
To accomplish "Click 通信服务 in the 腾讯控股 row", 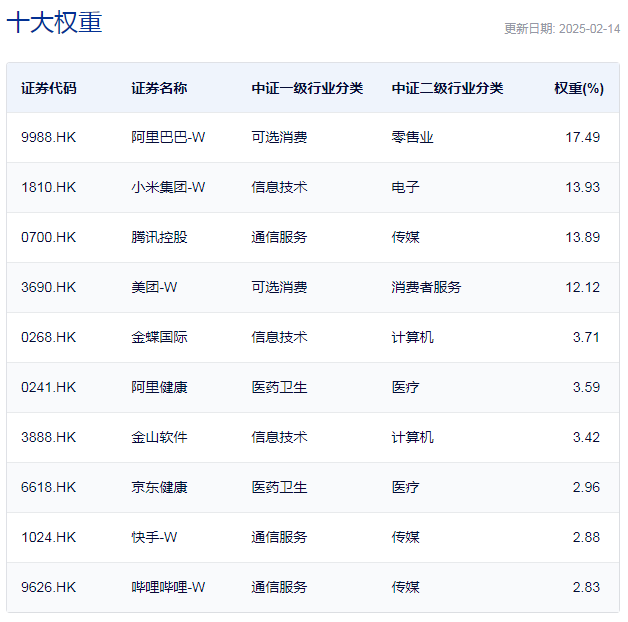I will click(x=280, y=238).
